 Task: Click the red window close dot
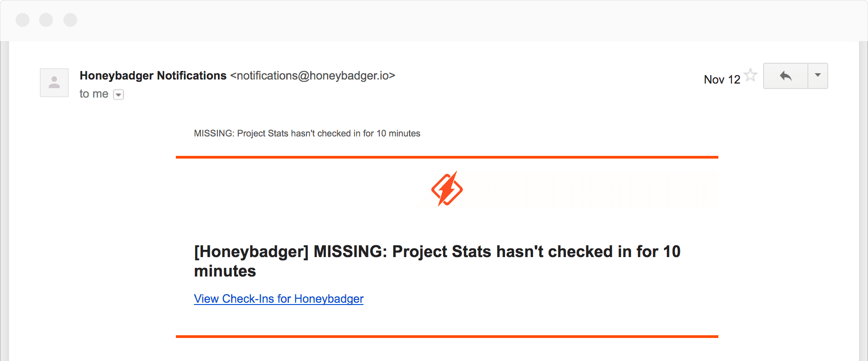click(23, 20)
